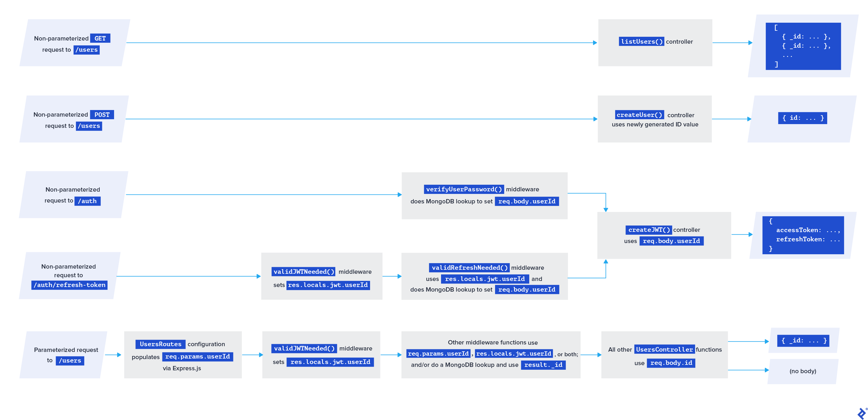Click the /auth/refresh-token endpoint label
The width and height of the screenshot is (868, 420).
(x=69, y=285)
